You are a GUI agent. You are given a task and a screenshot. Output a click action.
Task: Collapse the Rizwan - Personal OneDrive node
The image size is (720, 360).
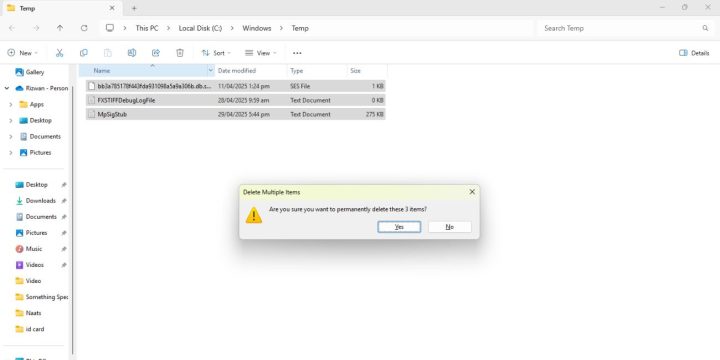pos(6,88)
